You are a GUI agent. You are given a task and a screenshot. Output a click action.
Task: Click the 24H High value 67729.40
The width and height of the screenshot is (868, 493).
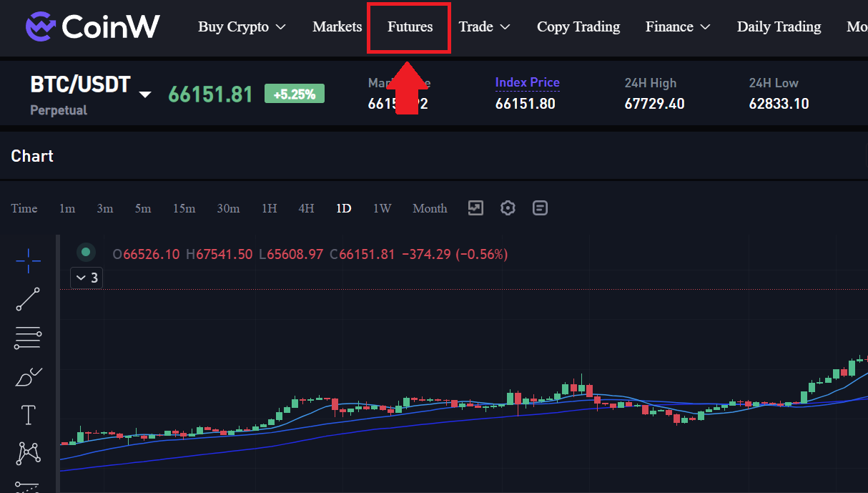tap(654, 104)
